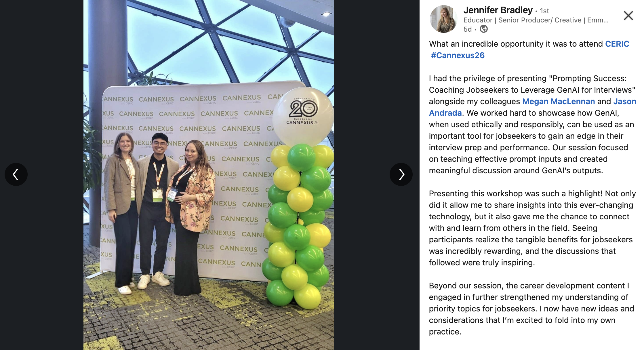Click the paragraph starting "Beyond our session"
This screenshot has height=350, width=644.
(x=531, y=309)
